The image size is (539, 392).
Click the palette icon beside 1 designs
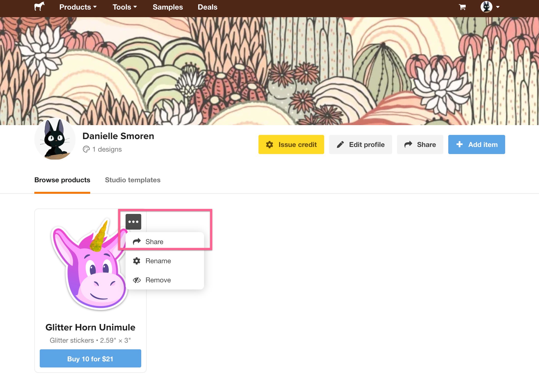(x=86, y=149)
